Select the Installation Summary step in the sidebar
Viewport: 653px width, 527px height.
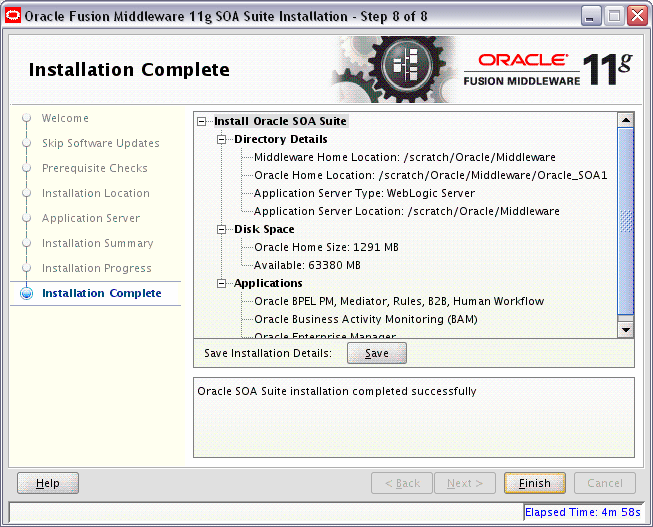click(x=97, y=243)
